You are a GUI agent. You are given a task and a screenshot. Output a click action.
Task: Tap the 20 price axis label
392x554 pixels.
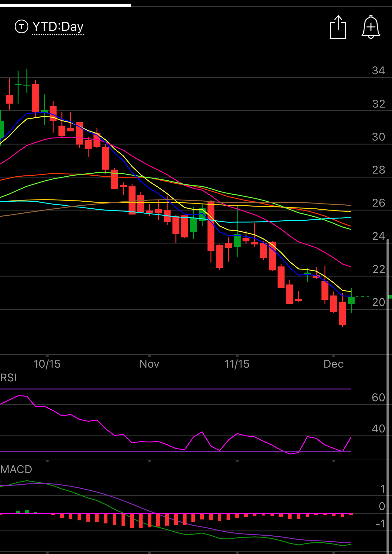point(379,302)
